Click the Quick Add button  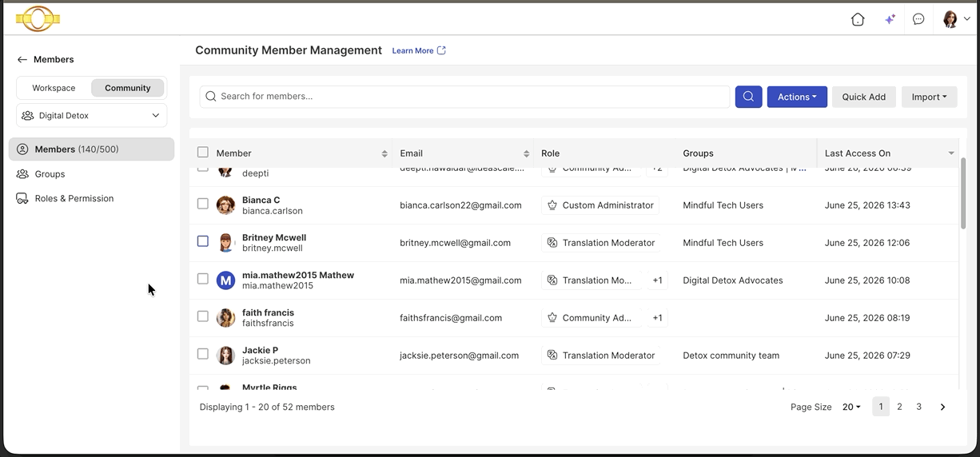(x=864, y=97)
